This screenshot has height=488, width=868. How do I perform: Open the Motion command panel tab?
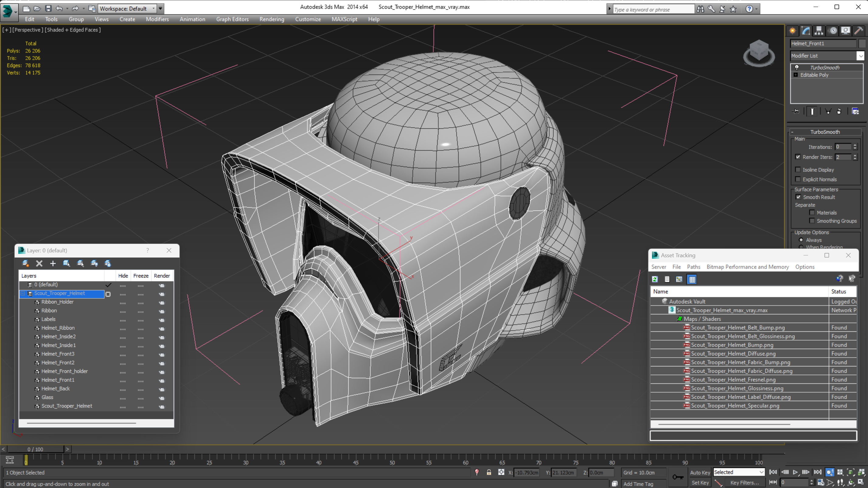click(833, 31)
